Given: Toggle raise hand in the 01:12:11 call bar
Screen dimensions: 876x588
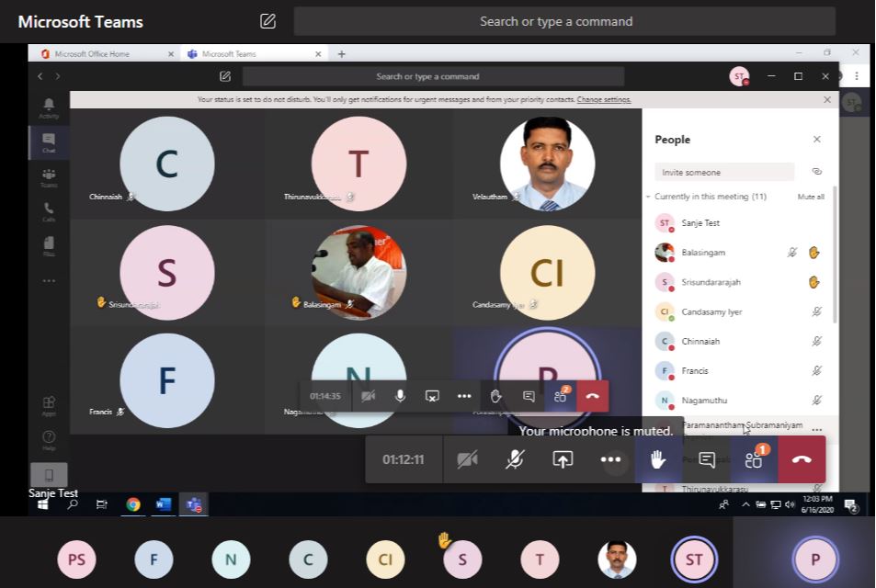Looking at the screenshot, I should click(x=658, y=459).
